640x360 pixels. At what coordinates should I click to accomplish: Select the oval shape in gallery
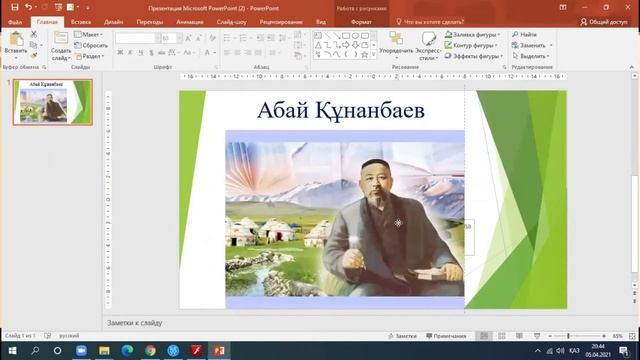(x=355, y=36)
